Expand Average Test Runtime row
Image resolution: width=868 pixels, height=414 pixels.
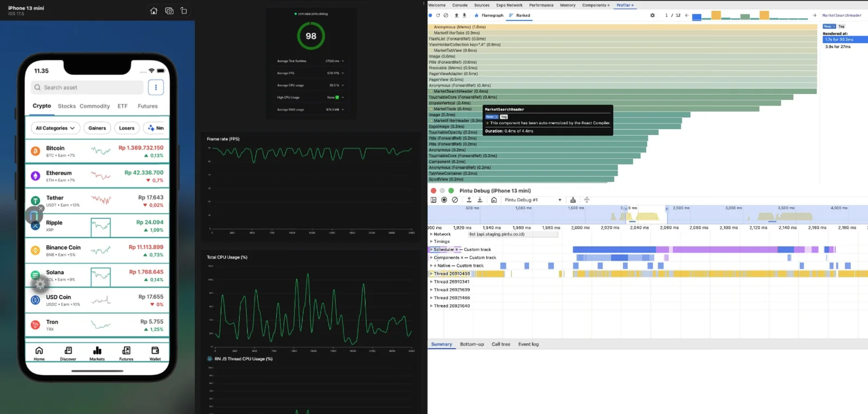click(x=343, y=61)
